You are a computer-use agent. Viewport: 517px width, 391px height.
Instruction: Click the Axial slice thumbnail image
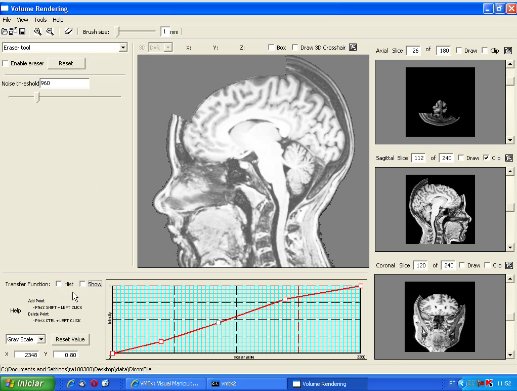[440, 102]
